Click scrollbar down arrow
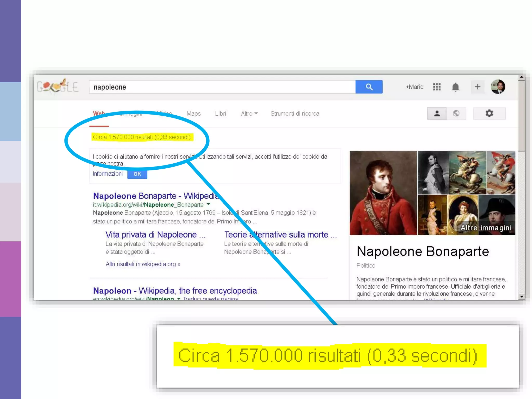The height and width of the screenshot is (399, 532). pyautogui.click(x=522, y=296)
